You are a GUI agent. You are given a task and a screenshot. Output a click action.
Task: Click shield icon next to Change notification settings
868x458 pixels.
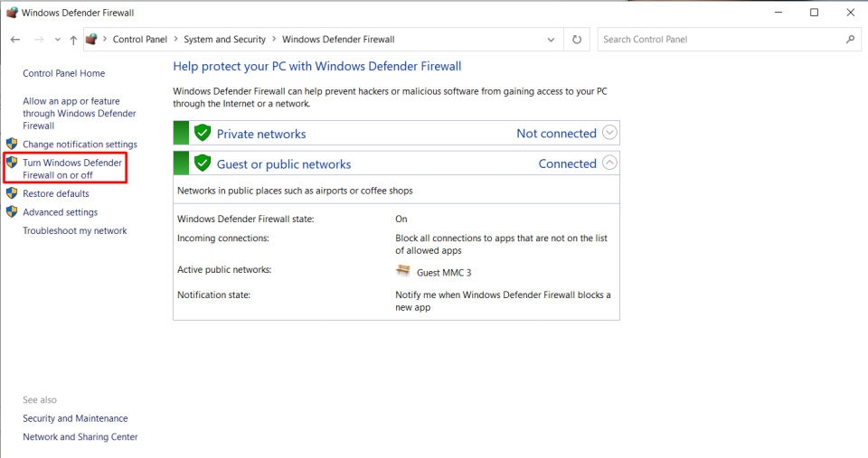click(12, 145)
